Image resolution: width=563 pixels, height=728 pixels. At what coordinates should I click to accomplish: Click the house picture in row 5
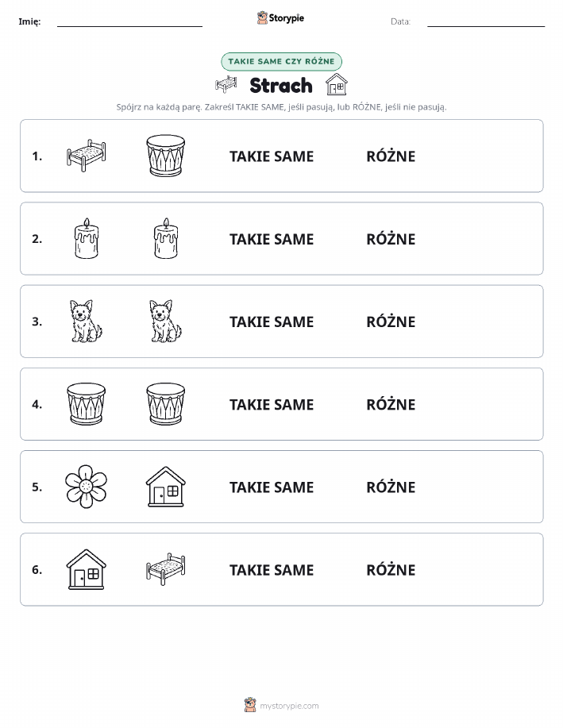[x=165, y=487]
